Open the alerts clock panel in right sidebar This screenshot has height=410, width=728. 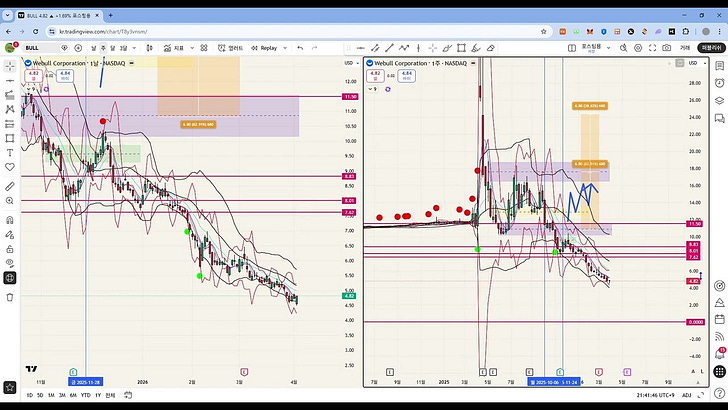[x=719, y=83]
